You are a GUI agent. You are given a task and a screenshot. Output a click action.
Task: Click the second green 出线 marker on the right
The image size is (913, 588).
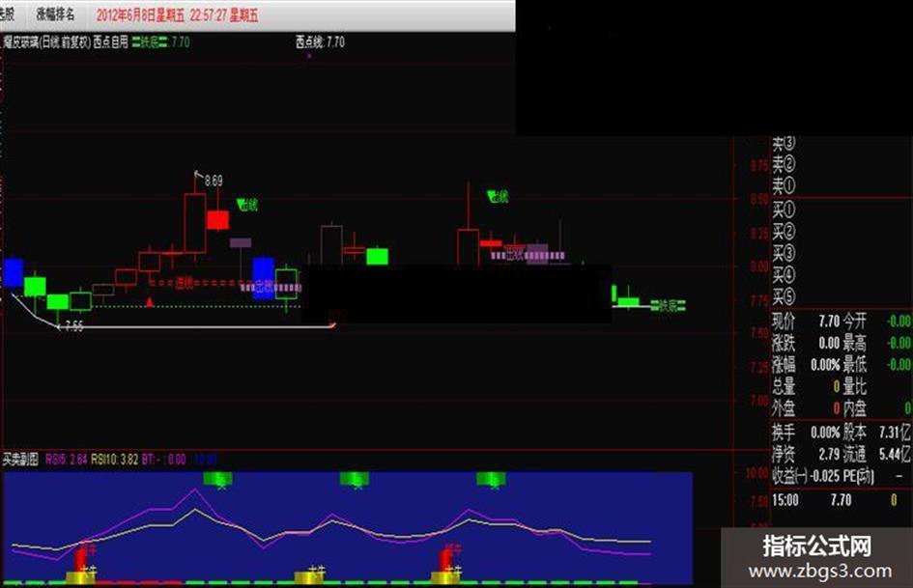(498, 197)
